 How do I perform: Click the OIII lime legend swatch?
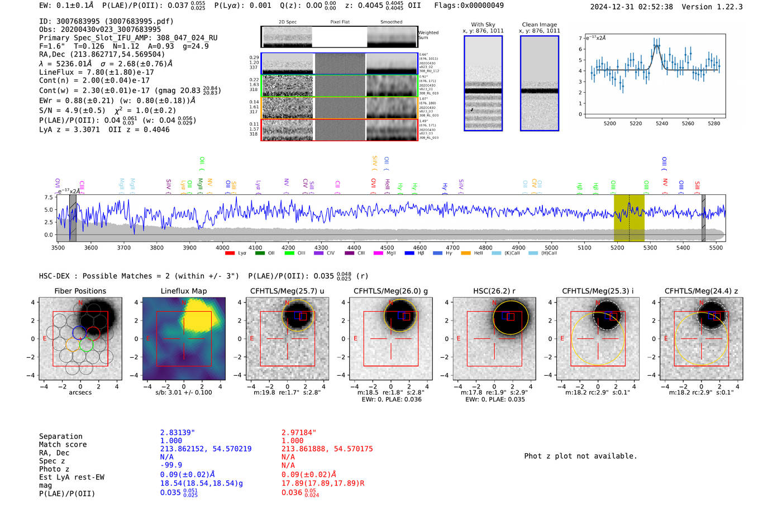289,253
